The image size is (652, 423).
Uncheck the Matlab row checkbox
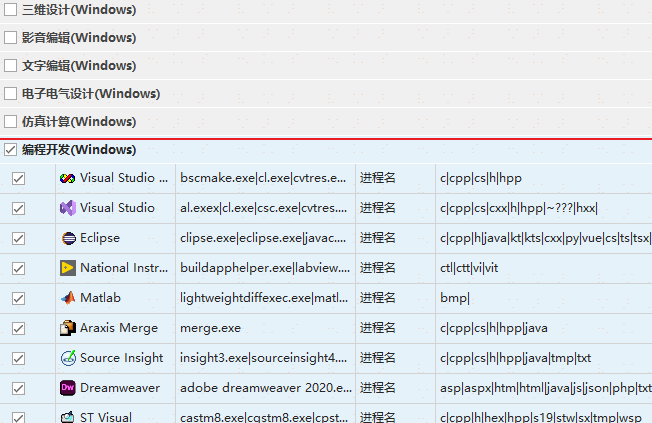pyautogui.click(x=18, y=298)
